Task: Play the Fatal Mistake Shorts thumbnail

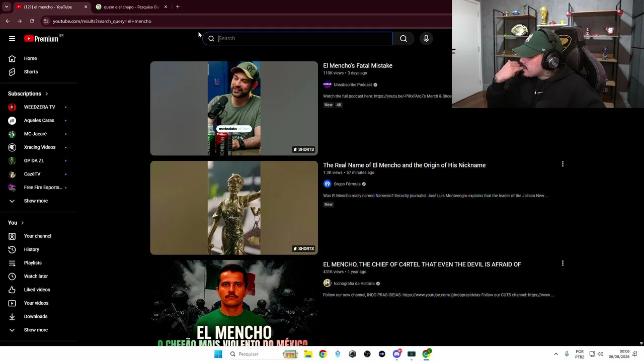Action: [234, 109]
